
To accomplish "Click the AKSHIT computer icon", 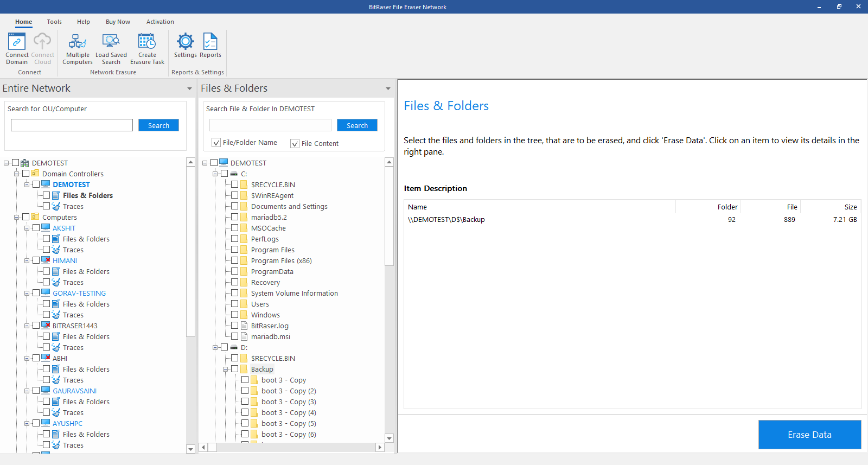I will (46, 228).
